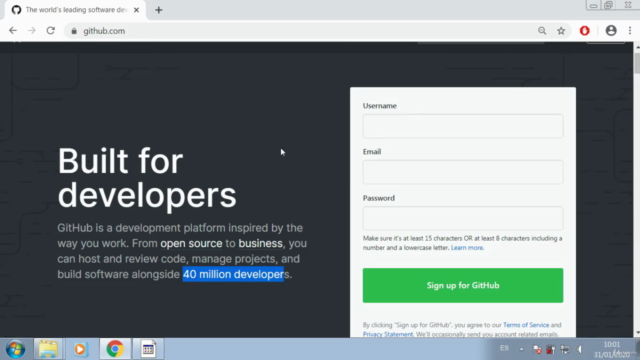
Task: Open File Explorer from the taskbar
Action: 48,349
